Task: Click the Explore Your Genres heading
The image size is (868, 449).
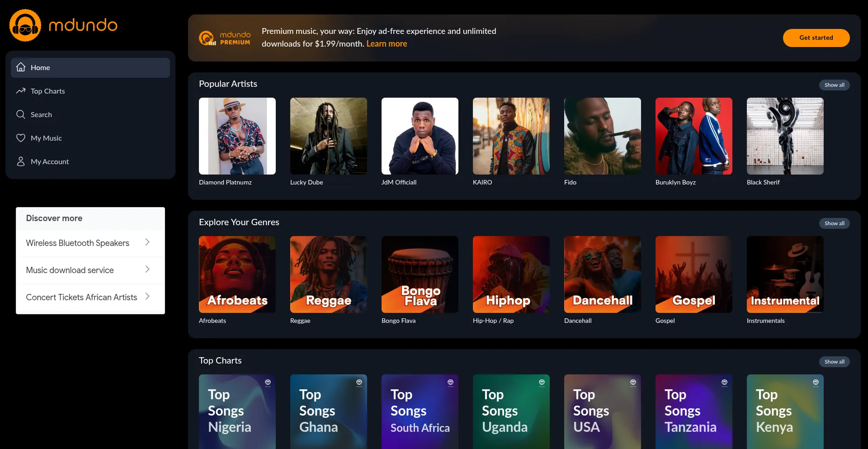Action: [239, 222]
